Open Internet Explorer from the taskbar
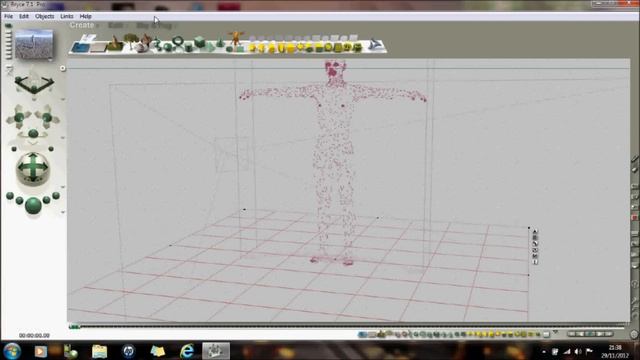 tap(187, 351)
